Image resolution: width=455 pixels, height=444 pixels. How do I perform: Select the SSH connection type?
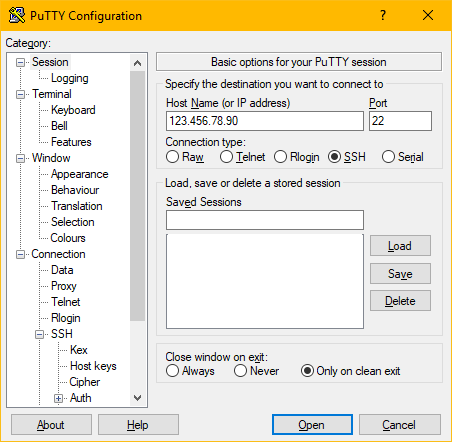point(334,157)
